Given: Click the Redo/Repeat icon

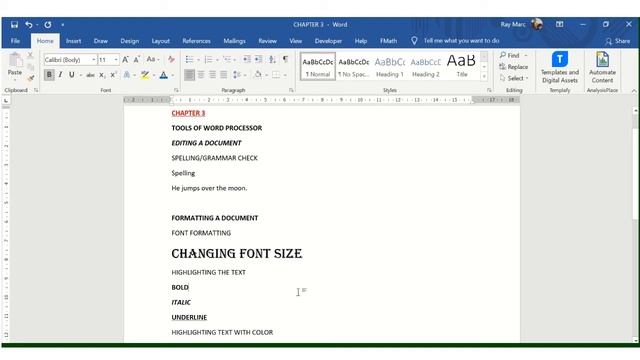Looking at the screenshot, I should pos(48,24).
